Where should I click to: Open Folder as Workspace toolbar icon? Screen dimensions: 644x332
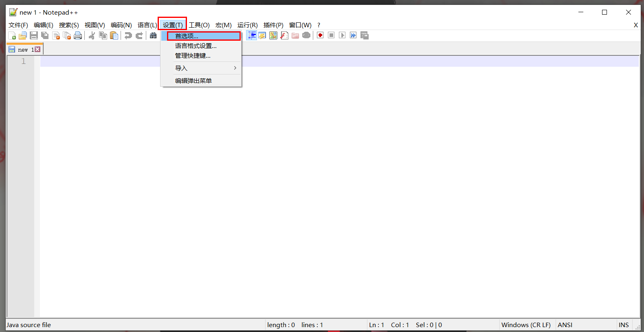pyautogui.click(x=295, y=35)
